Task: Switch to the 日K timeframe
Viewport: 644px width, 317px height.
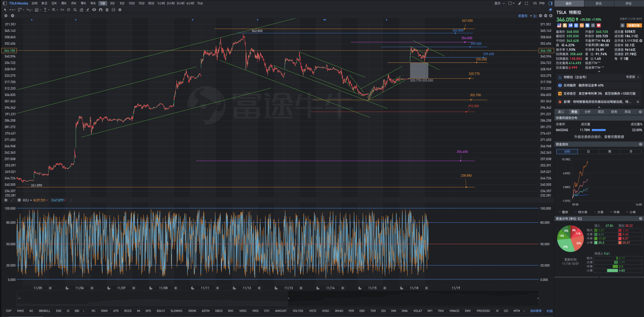Action: [54, 3]
